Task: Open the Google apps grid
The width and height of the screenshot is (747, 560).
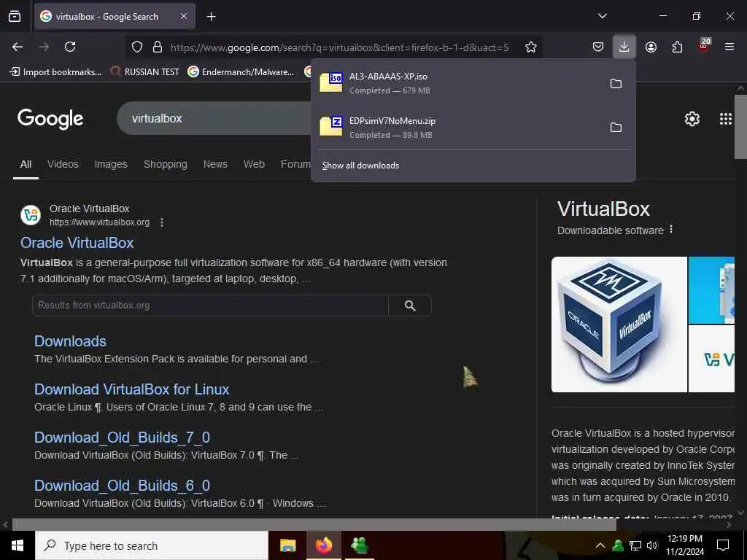Action: [726, 119]
